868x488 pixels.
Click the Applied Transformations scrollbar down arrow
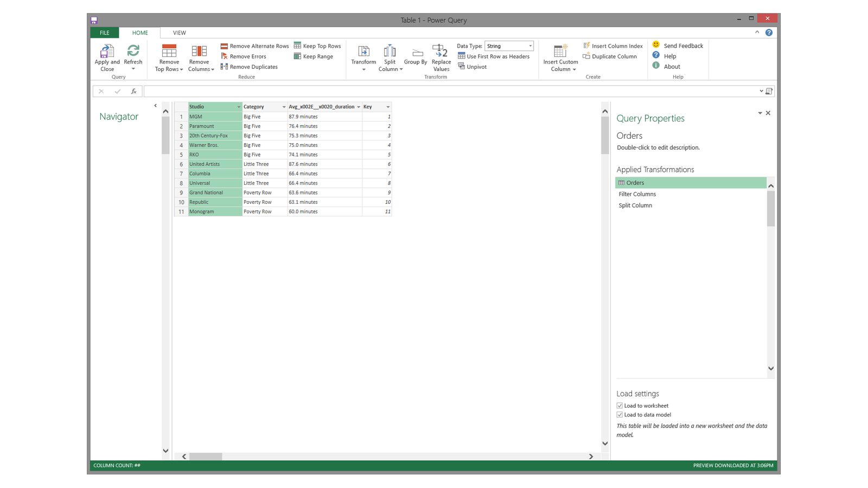point(771,369)
